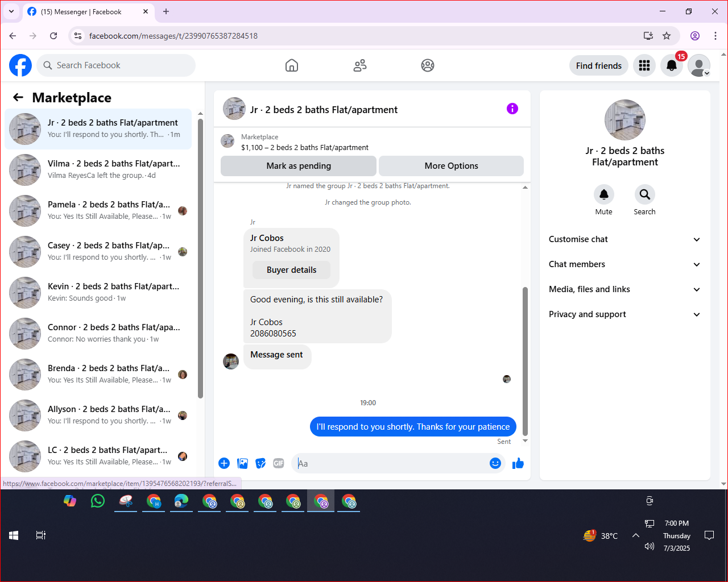Open more actions plus icon in composer

tap(224, 463)
